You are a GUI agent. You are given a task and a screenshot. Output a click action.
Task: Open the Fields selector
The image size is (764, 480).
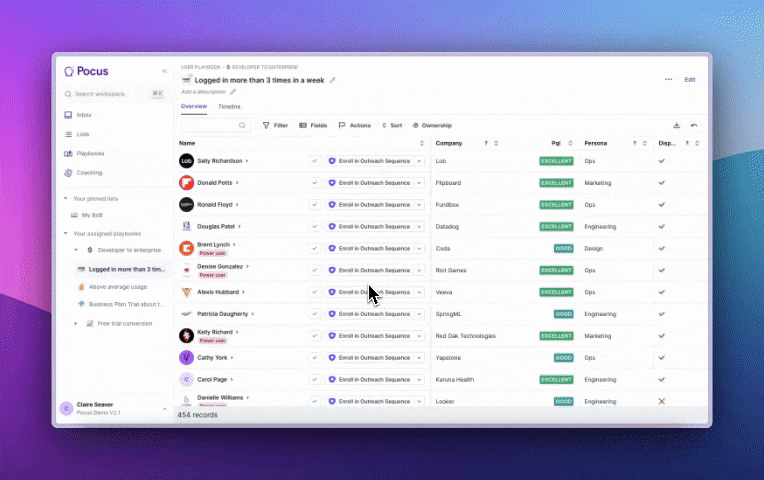click(x=313, y=125)
